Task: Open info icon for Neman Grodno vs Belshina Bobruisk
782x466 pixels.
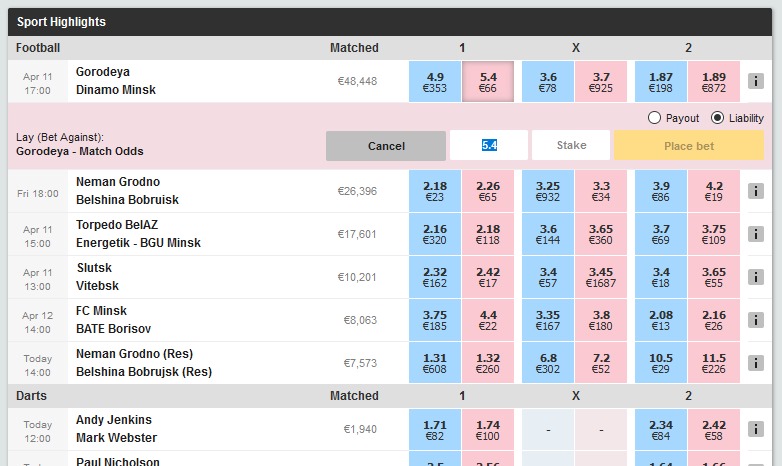Action: [x=756, y=191]
